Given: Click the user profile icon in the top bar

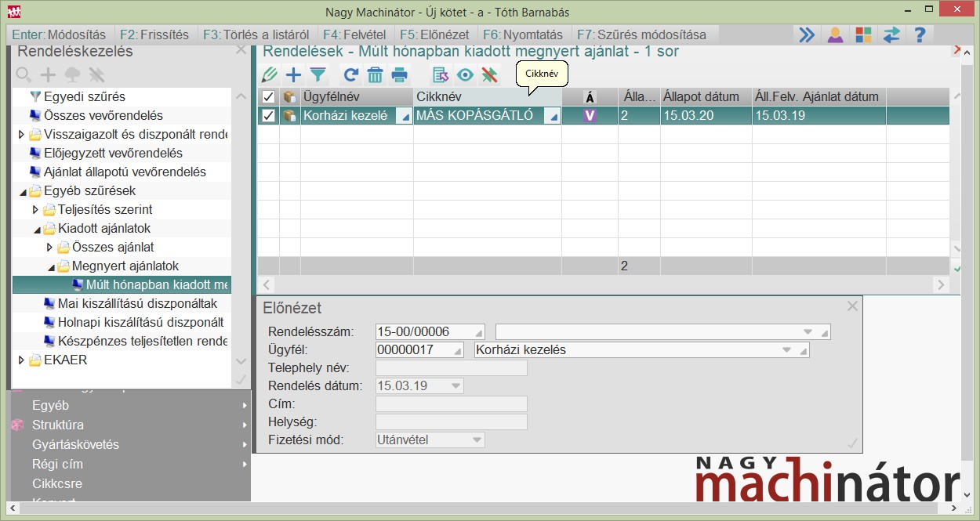Looking at the screenshot, I should [x=835, y=34].
